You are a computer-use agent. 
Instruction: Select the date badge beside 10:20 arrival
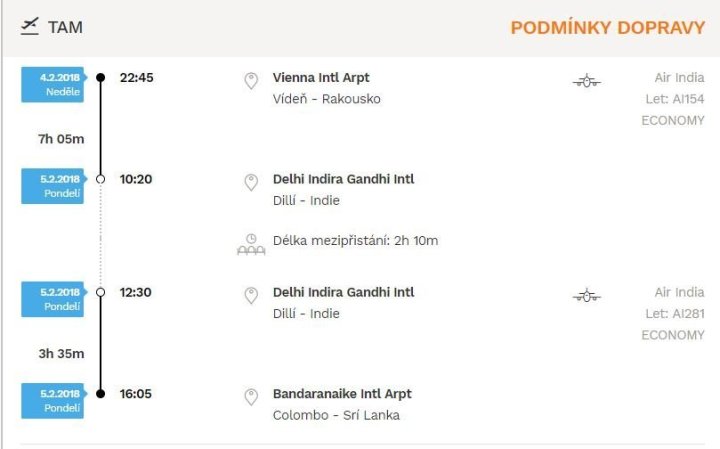(x=52, y=185)
